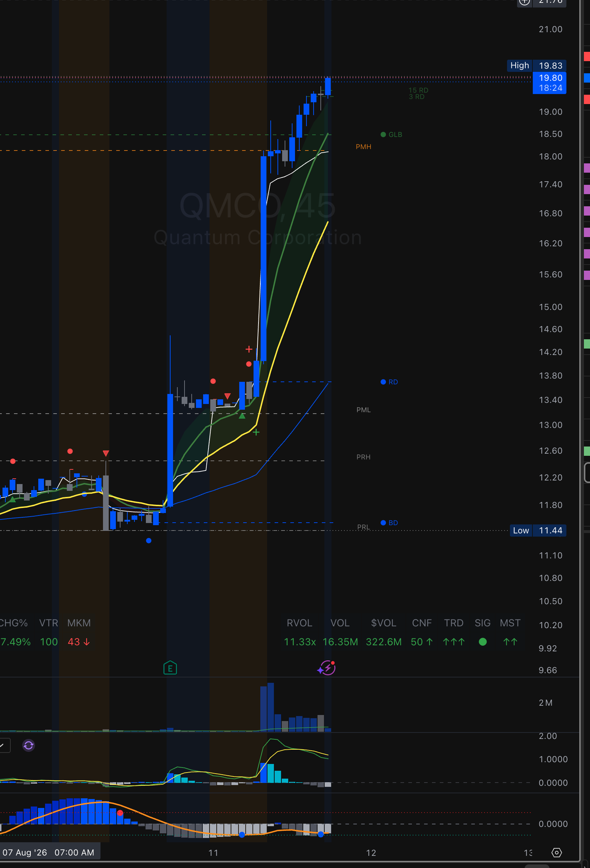Click the blue marker right of 19.80 label
Screen dimensions: 590x868
587,78
